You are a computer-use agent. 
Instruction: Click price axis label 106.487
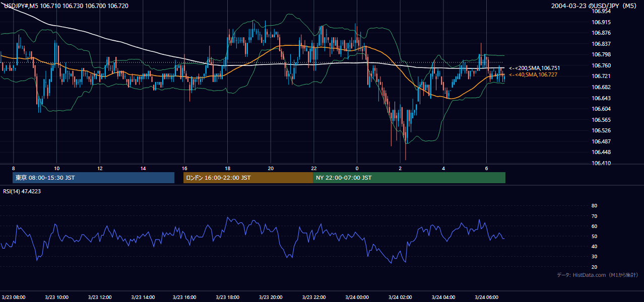tap(601, 141)
